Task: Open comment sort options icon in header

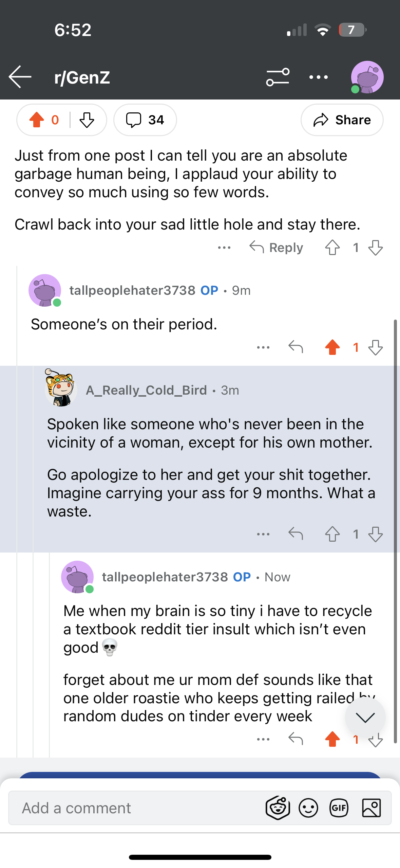Action: (x=278, y=77)
